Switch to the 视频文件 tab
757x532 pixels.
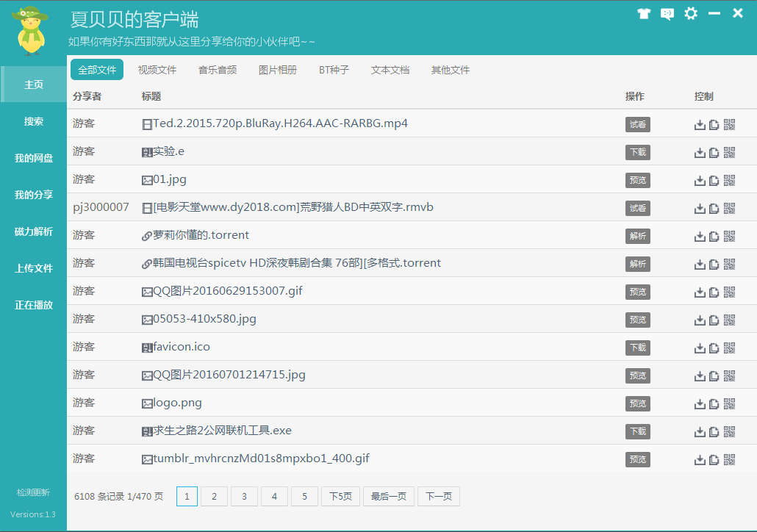[157, 70]
